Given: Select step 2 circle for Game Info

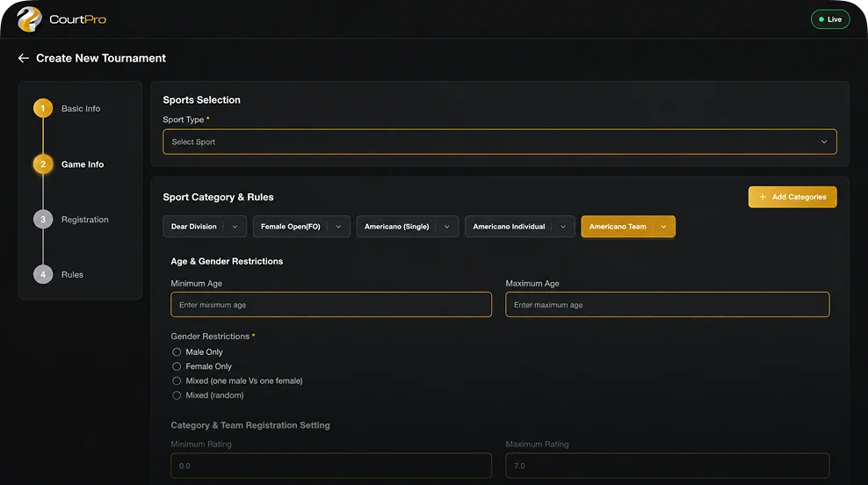Looking at the screenshot, I should [43, 164].
